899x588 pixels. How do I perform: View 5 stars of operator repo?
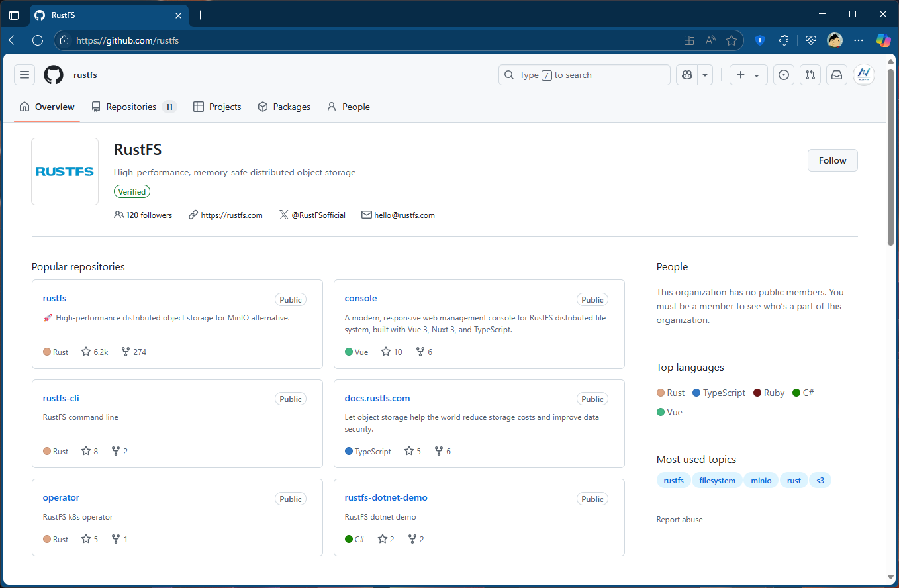pos(89,539)
